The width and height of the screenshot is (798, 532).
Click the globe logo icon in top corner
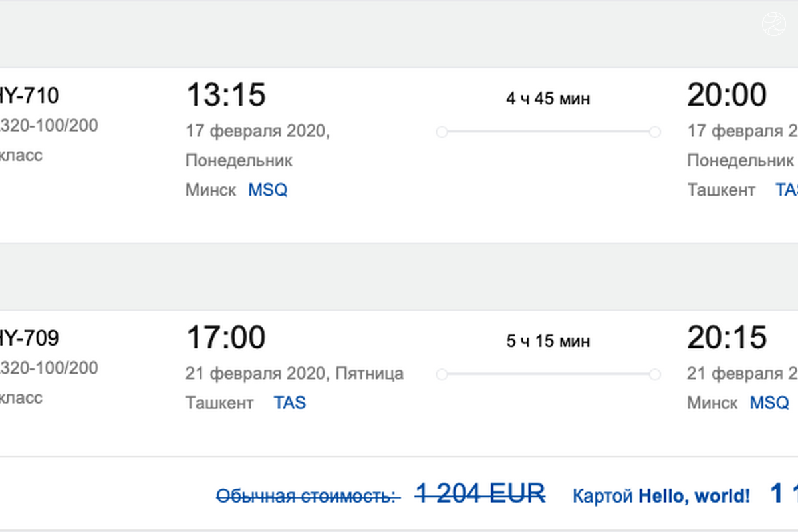click(773, 25)
